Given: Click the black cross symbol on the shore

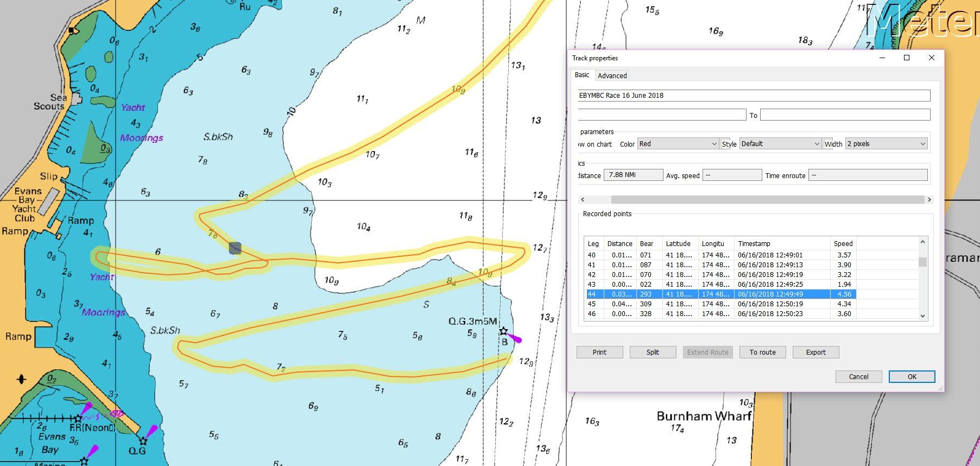Looking at the screenshot, I should tap(22, 379).
